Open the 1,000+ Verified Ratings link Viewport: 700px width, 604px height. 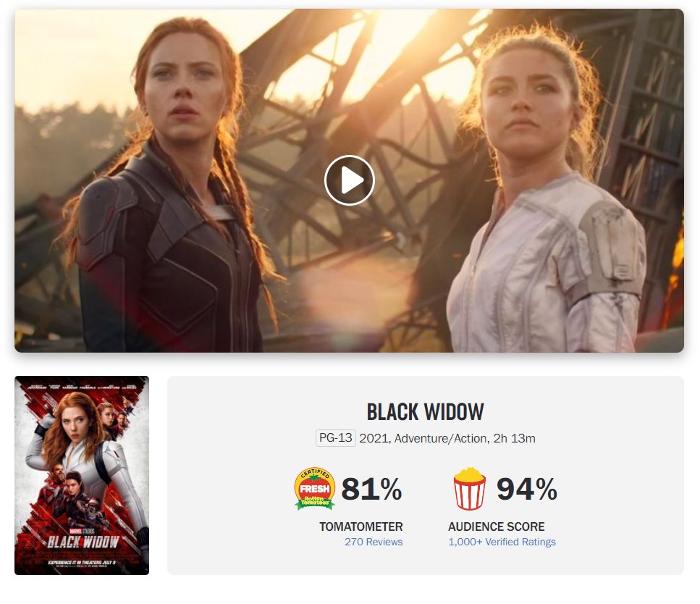pos(502,542)
